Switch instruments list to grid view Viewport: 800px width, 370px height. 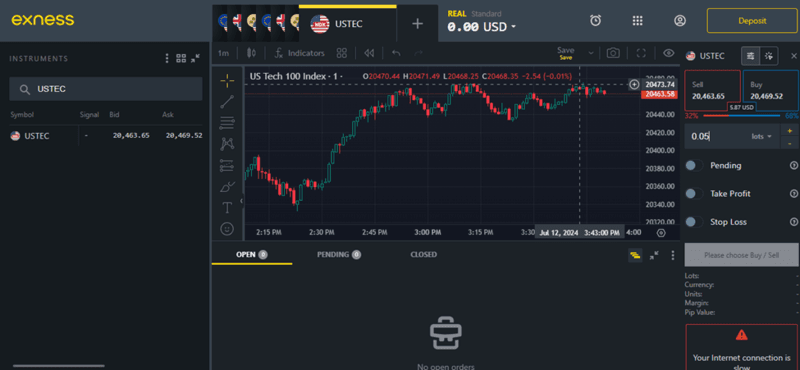point(181,59)
